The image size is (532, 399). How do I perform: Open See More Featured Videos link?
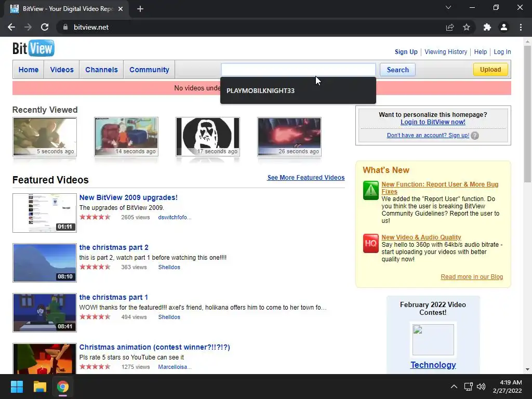click(x=305, y=178)
